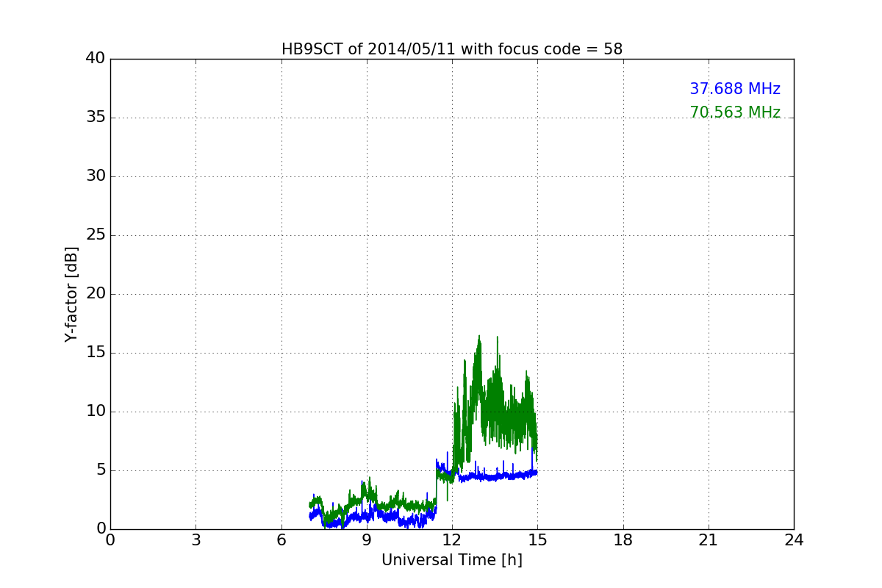Click the green curve's highest peak near 13h
882x588 pixels.
coord(479,337)
